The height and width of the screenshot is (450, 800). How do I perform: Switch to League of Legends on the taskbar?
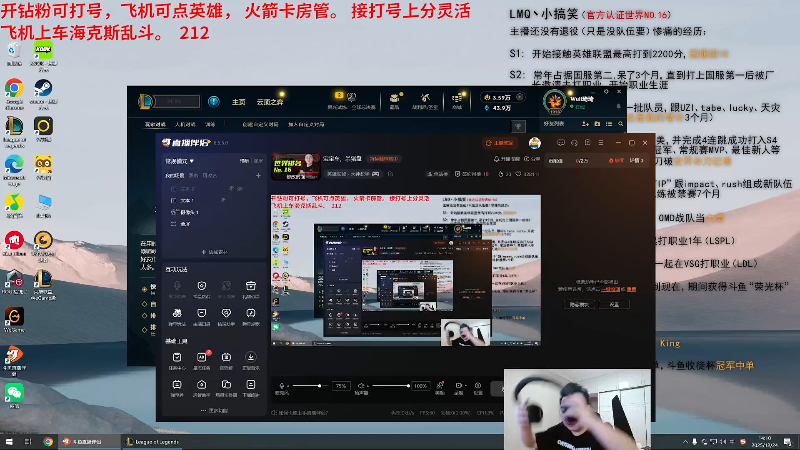pos(152,442)
